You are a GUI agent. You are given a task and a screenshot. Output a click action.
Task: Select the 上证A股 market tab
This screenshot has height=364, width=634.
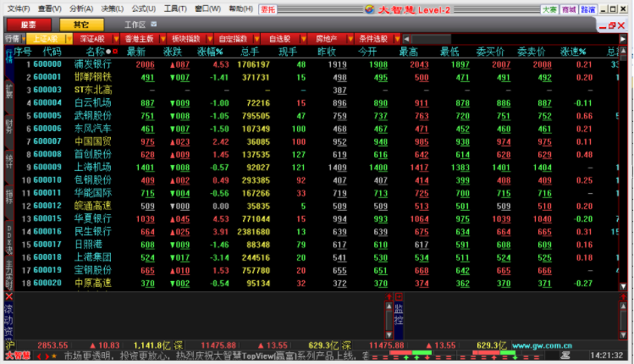(46, 39)
